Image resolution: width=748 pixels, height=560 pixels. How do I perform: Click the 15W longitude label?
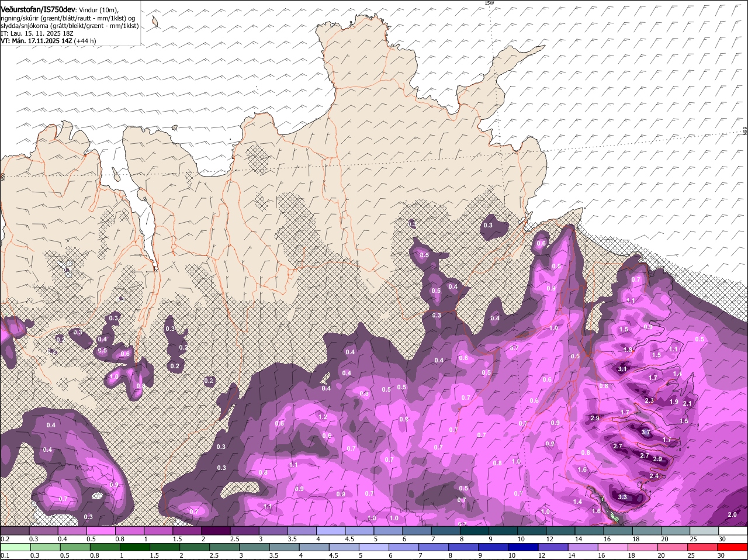click(489, 3)
